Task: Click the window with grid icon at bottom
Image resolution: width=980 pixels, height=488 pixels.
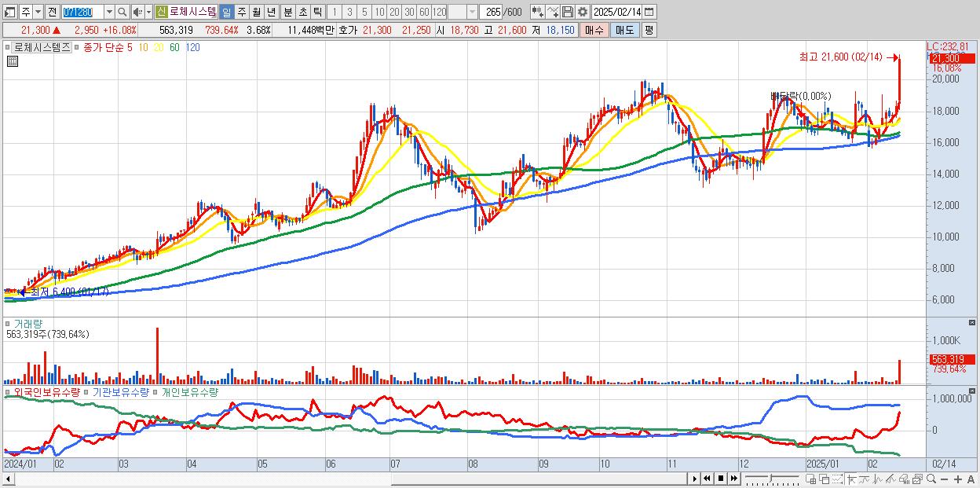Action: (811, 479)
